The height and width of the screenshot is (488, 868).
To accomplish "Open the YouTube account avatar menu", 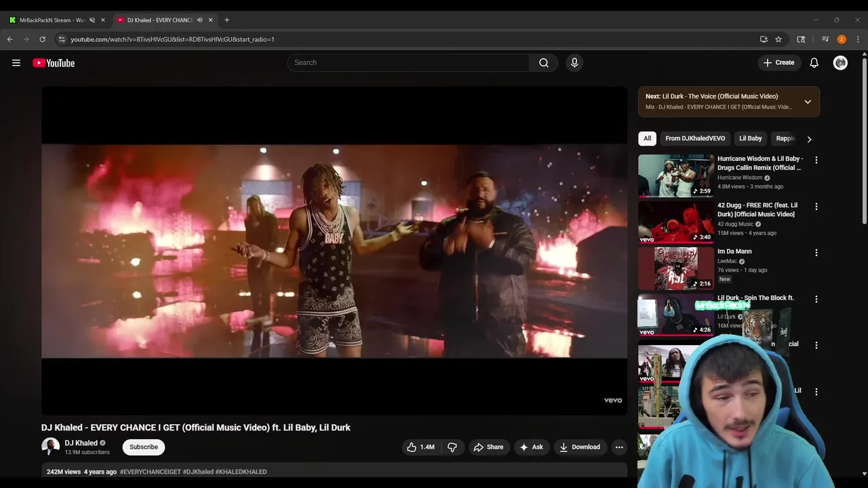I will point(840,62).
